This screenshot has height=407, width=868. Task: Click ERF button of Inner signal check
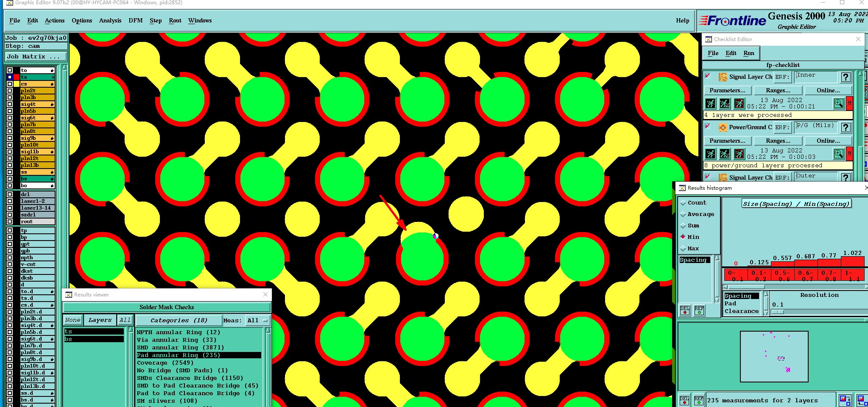pyautogui.click(x=782, y=77)
